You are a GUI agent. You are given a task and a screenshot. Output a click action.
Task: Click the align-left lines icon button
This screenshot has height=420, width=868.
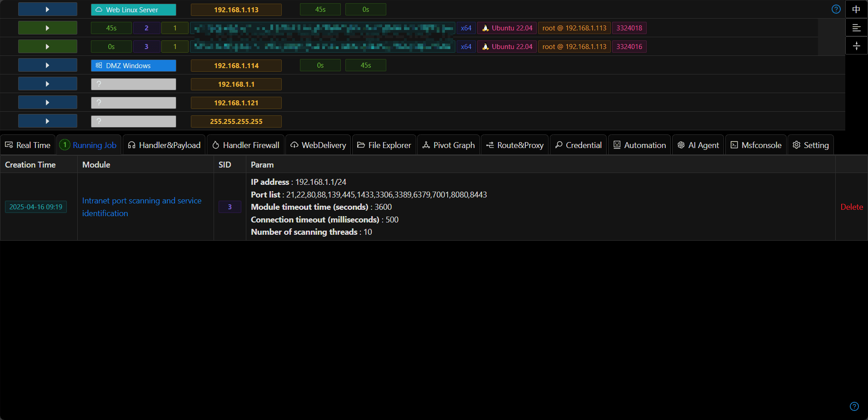[856, 28]
